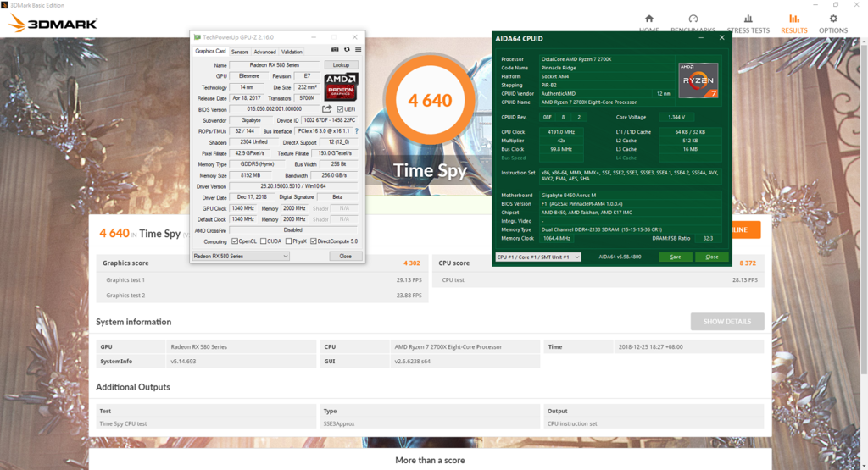Toggle the DirectCompute 5.0 checkbox in GPU-Z
This screenshot has height=470, width=868.
pos(314,241)
